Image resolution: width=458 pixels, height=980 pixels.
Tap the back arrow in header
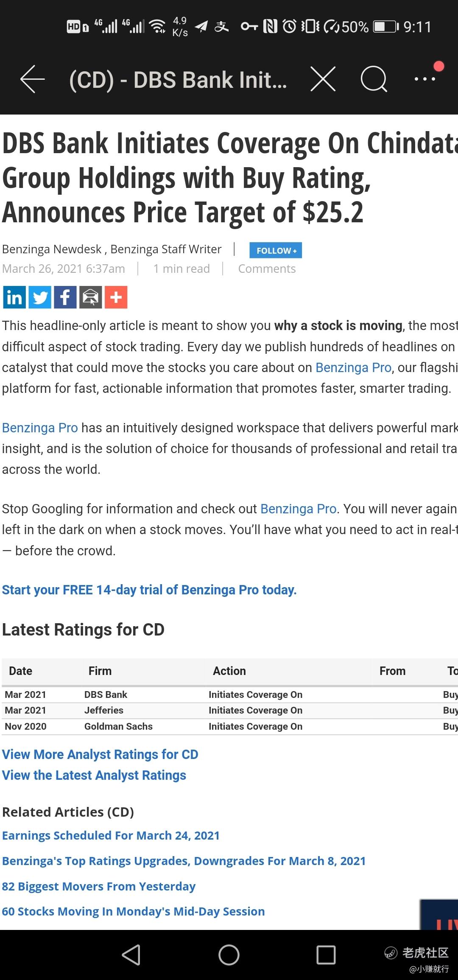(33, 79)
